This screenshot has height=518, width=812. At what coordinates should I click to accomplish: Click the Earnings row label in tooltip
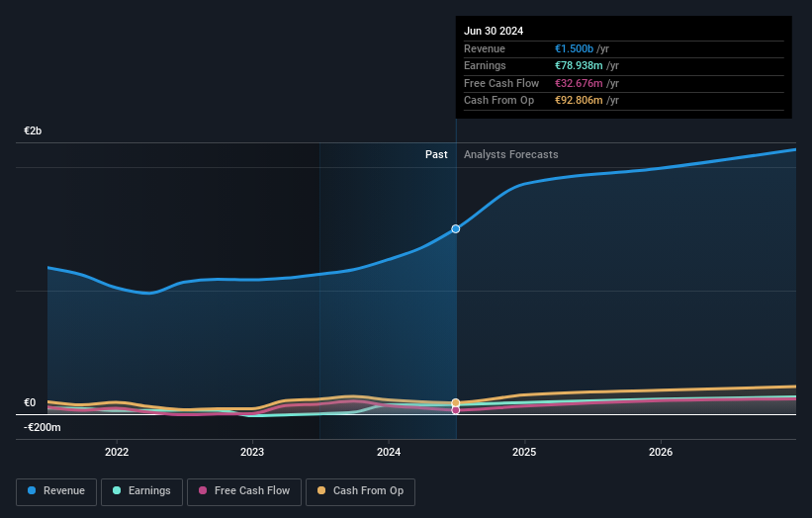pyautogui.click(x=485, y=65)
